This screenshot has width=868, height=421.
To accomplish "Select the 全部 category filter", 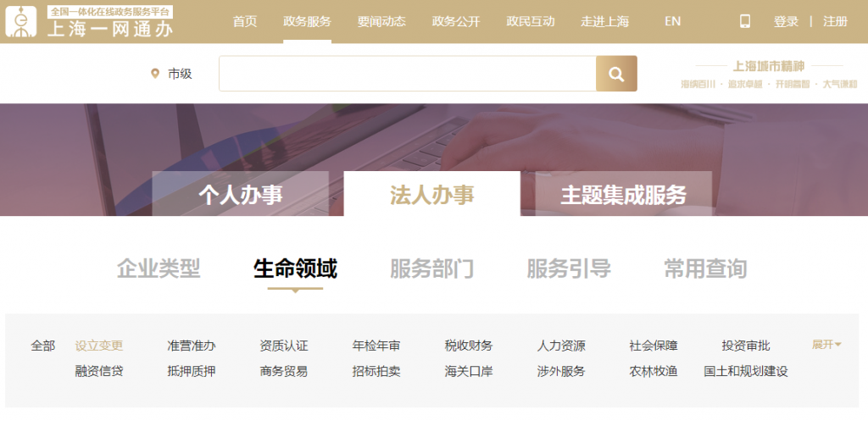I will coord(43,346).
